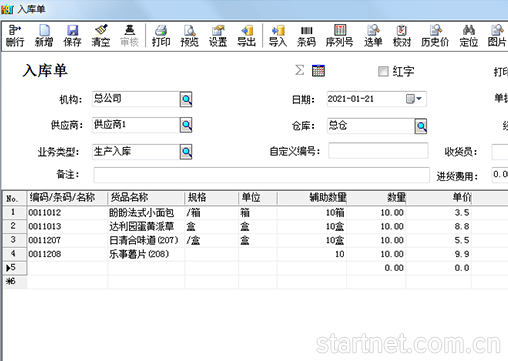Click the 日期 field showing 2021-01-21
Screen dimensions: 508x361
pos(376,99)
